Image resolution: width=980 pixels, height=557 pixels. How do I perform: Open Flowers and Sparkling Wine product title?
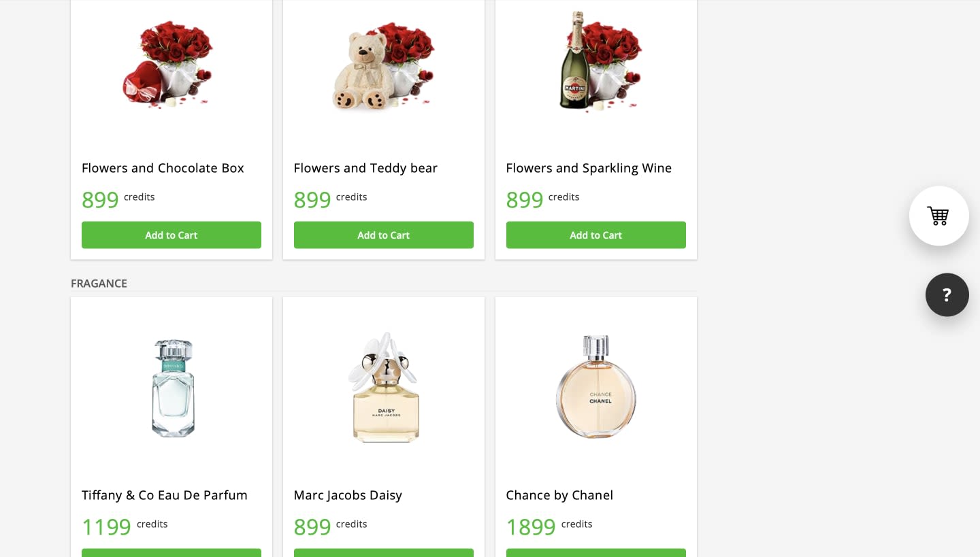[589, 168]
